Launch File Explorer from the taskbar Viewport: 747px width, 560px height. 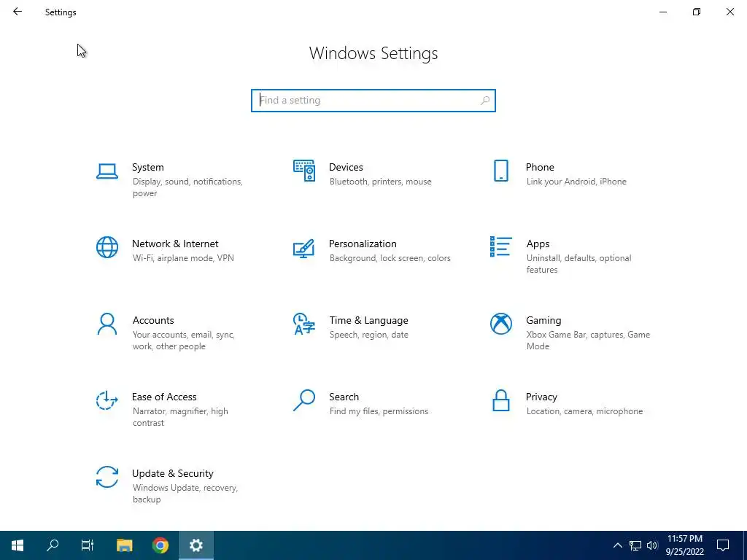[x=124, y=545]
